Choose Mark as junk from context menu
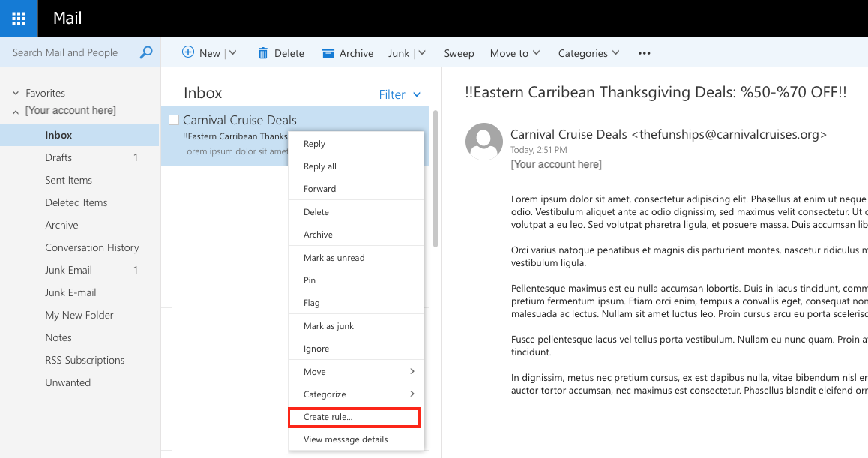Image resolution: width=868 pixels, height=458 pixels. [328, 326]
